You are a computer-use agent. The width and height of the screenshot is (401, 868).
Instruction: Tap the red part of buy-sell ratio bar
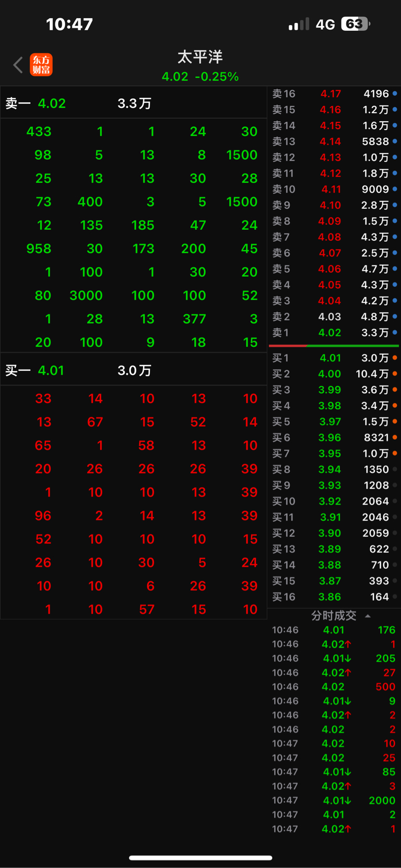288,346
